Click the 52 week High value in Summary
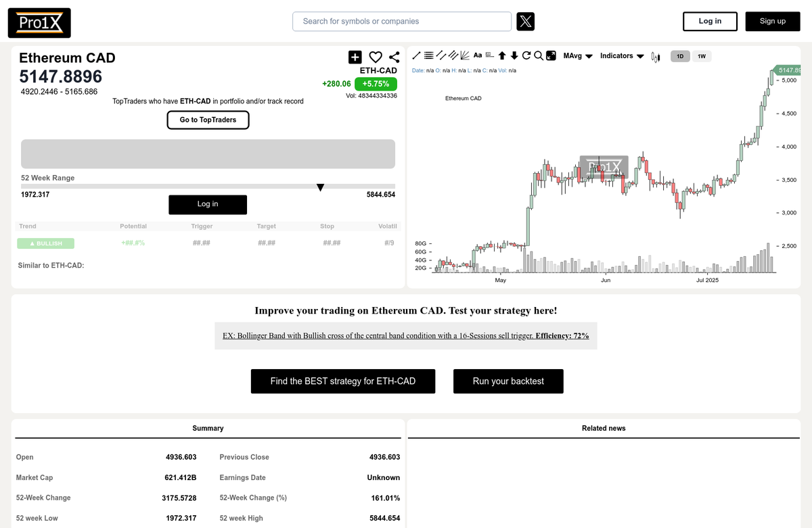 (x=385, y=519)
